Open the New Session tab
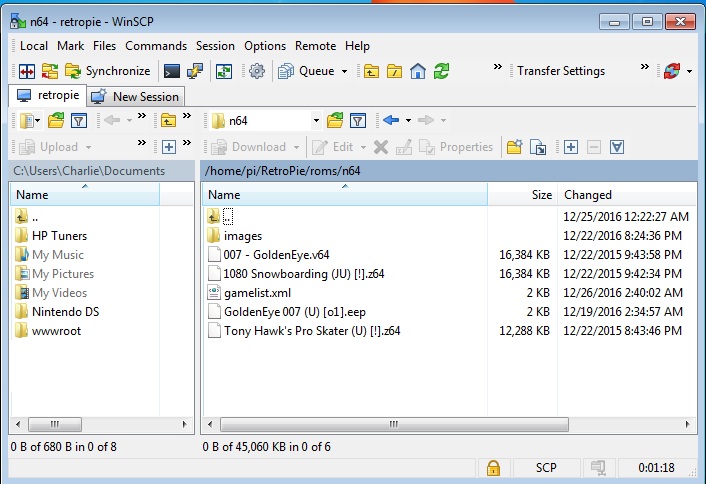Image resolution: width=706 pixels, height=485 pixels. [x=135, y=96]
